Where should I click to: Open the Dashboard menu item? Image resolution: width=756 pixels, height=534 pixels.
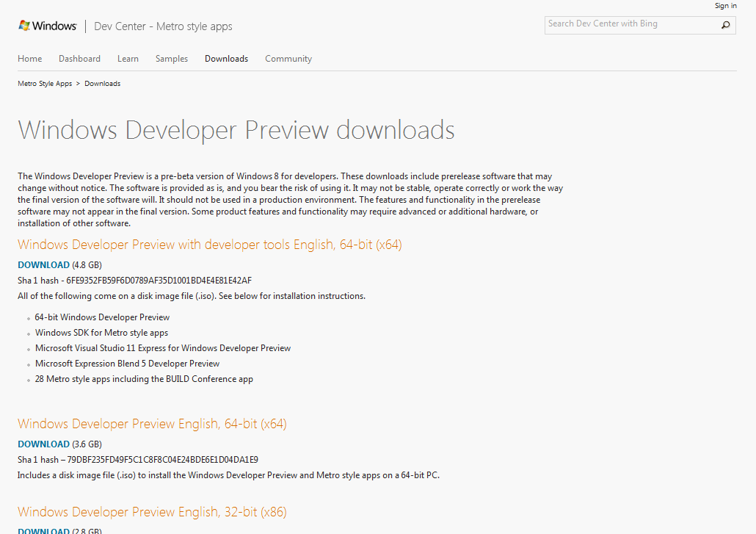[x=79, y=59]
